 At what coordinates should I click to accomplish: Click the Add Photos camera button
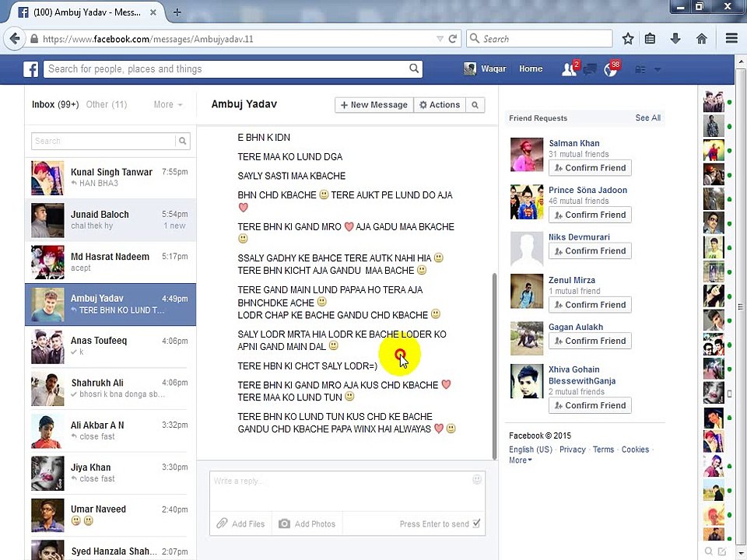tap(307, 523)
